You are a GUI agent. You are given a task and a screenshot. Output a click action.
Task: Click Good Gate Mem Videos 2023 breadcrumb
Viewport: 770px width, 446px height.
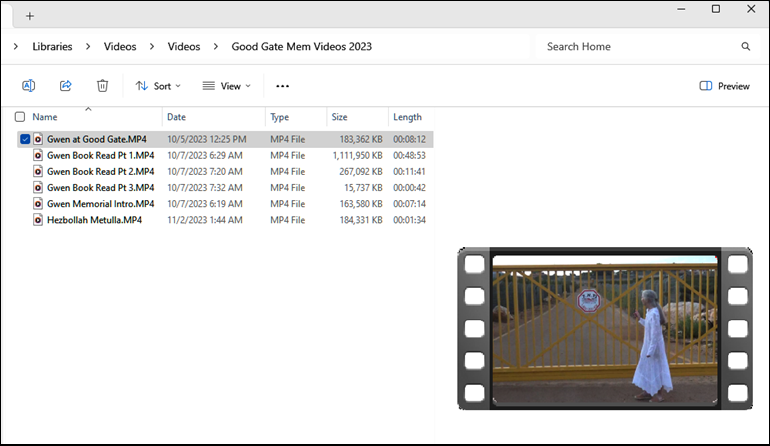(x=302, y=47)
